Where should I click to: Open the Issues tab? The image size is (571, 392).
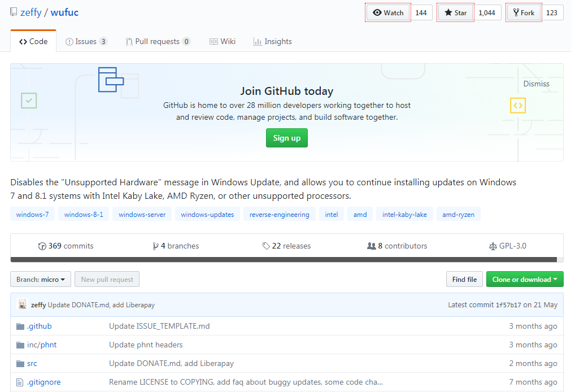pos(86,42)
